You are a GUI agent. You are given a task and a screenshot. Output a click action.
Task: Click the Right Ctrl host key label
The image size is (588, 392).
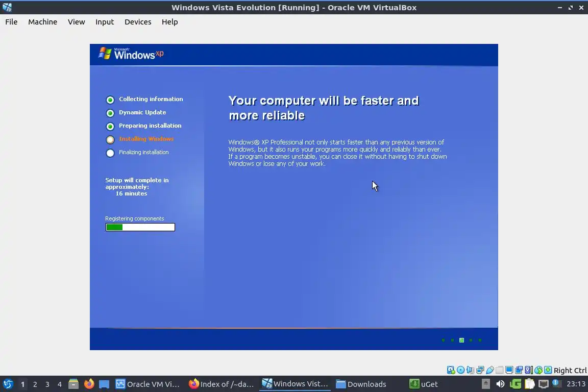[570, 371]
